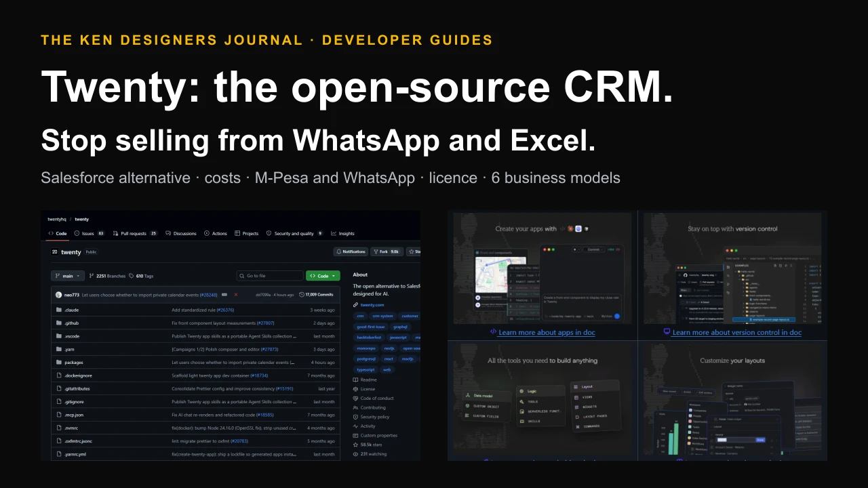Screen dimensions: 868x488
Task: Expand the main branch dropdown
Action: pos(68,276)
